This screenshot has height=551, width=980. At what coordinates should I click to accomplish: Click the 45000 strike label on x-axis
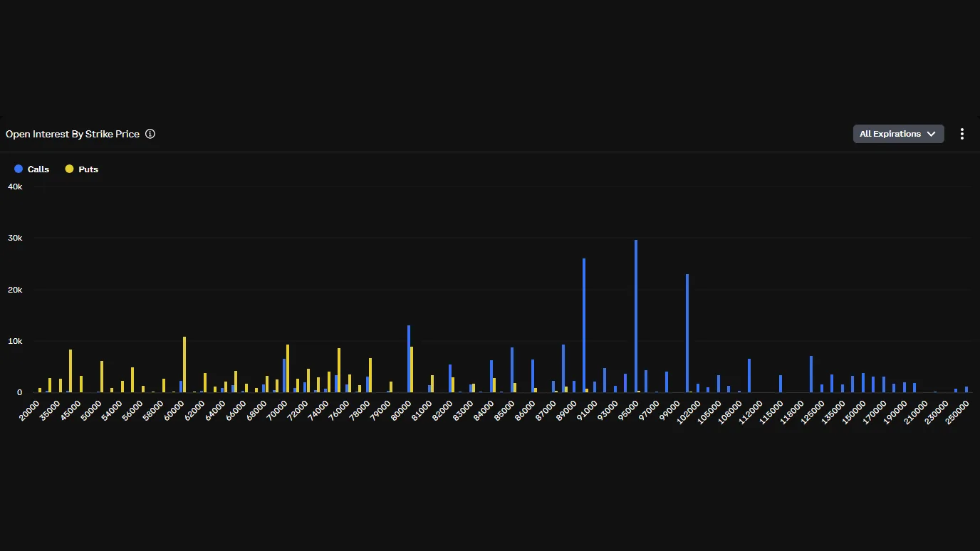71,410
